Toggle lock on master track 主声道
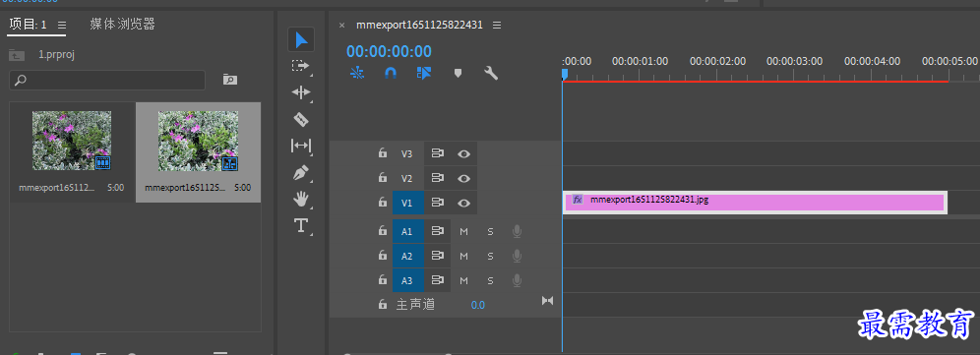This screenshot has height=355, width=980. (382, 305)
